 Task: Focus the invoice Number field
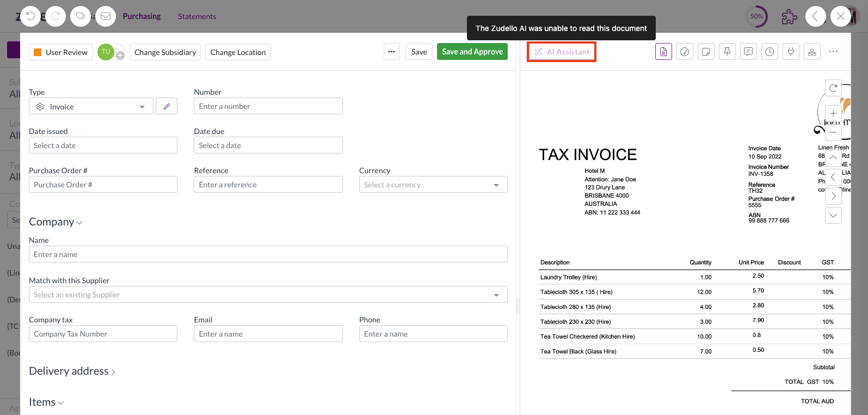coord(268,106)
